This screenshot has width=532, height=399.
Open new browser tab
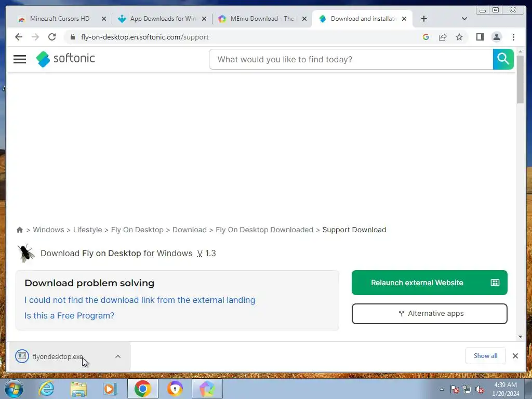pyautogui.click(x=424, y=19)
